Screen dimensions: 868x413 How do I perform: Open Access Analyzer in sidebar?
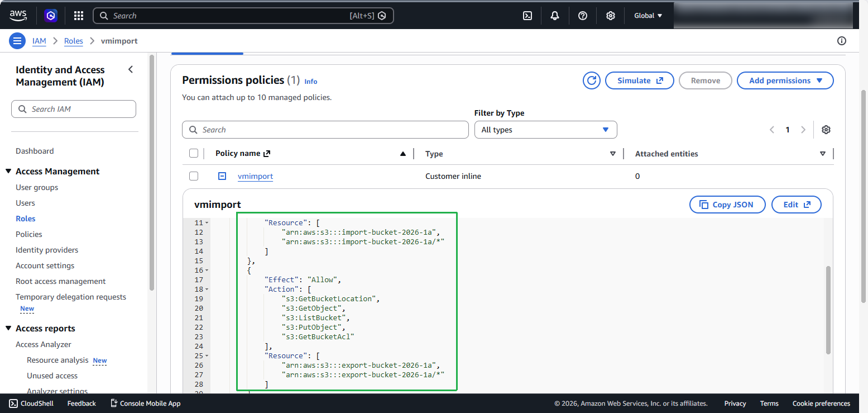(44, 344)
